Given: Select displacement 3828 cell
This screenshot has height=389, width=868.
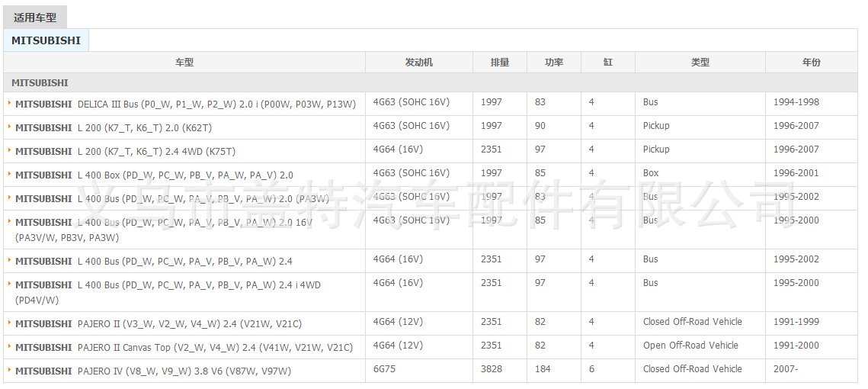Looking at the screenshot, I should pos(492,368).
